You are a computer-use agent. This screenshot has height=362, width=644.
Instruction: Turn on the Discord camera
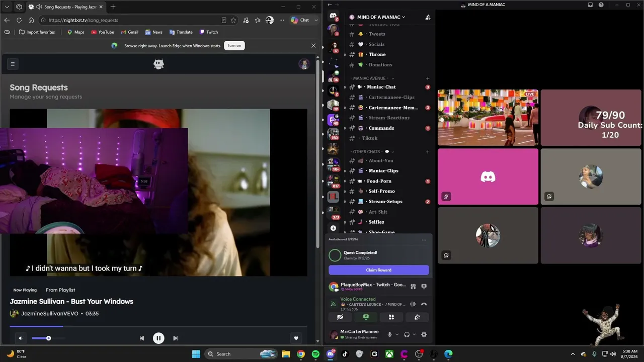[340, 317]
